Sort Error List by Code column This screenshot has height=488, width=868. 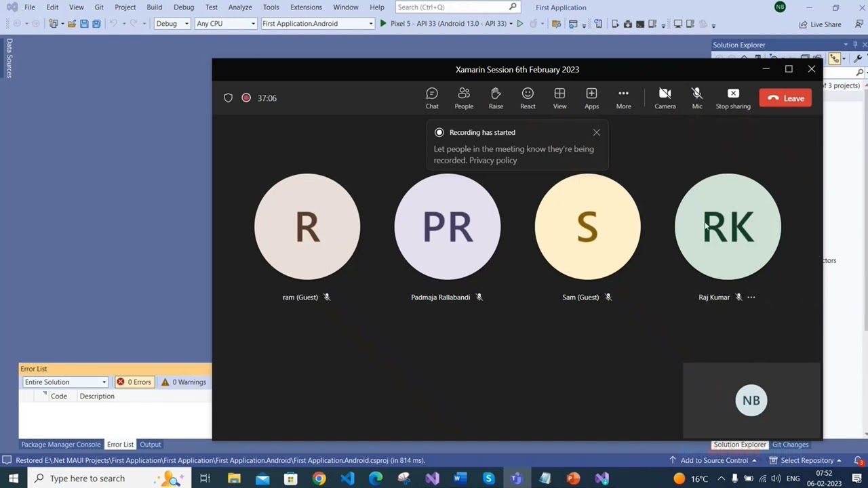click(58, 396)
